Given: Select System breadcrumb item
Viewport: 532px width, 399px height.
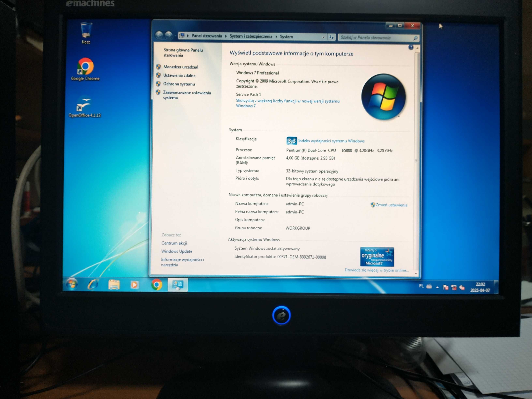Looking at the screenshot, I should pos(286,37).
